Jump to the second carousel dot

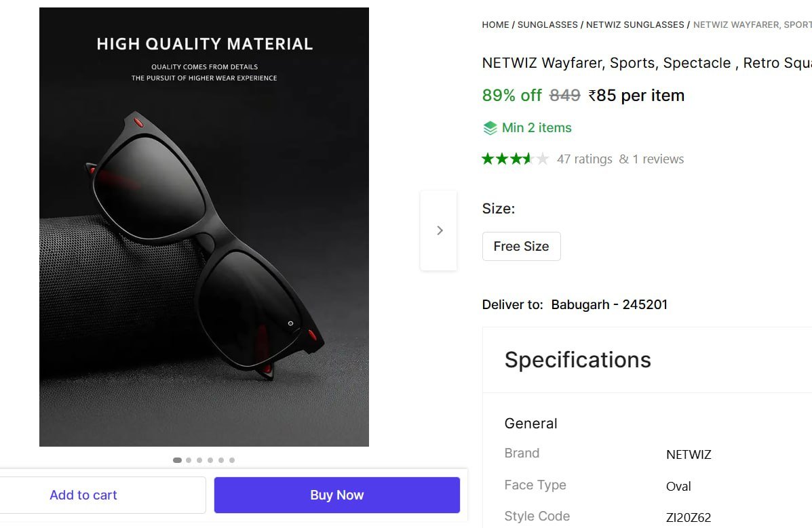(189, 460)
